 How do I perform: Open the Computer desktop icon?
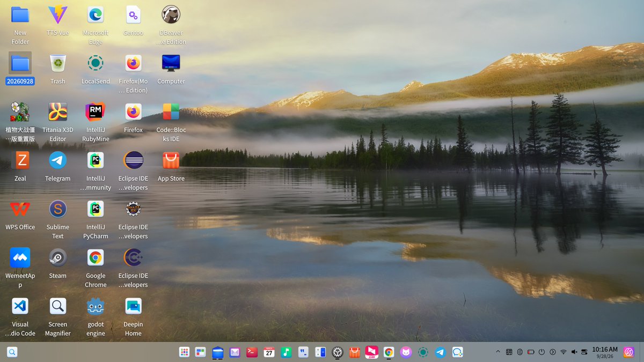[x=171, y=63]
